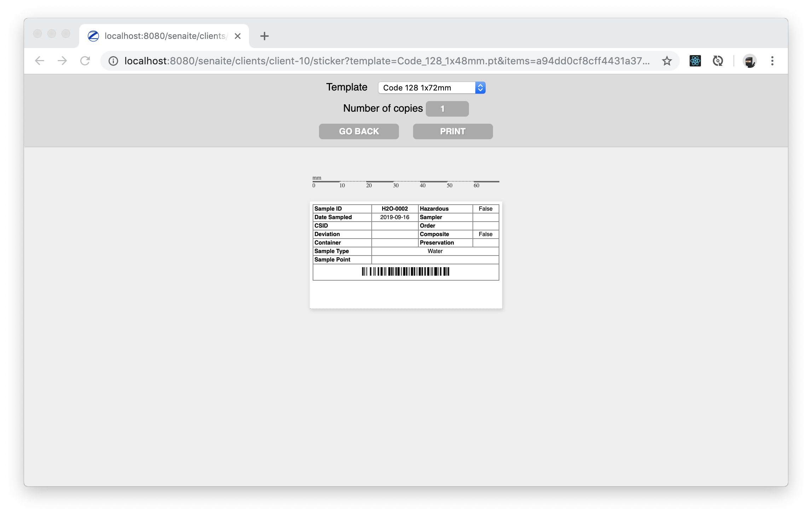The image size is (812, 516).
Task: Click the Hazardous label
Action: 434,209
